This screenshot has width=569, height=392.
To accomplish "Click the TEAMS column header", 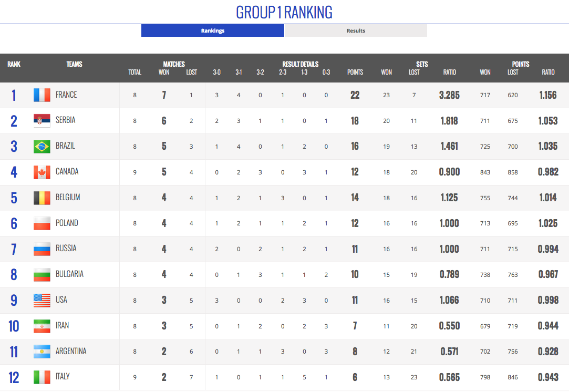I will click(74, 64).
